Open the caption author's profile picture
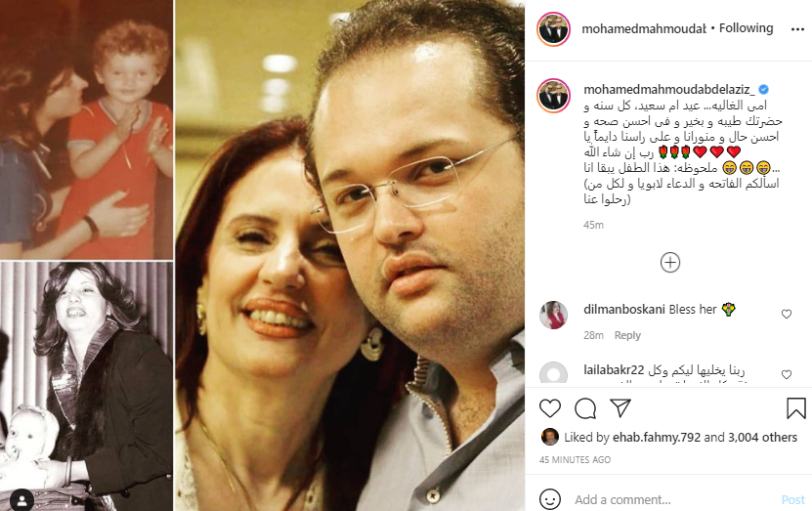Image resolution: width=812 pixels, height=511 pixels. pyautogui.click(x=554, y=96)
